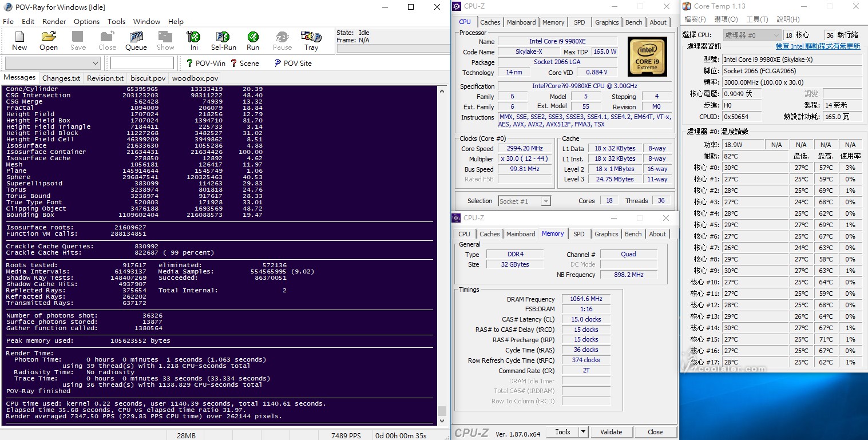Open the POV Site link icon
Image resolution: width=868 pixels, height=440 pixels.
pyautogui.click(x=278, y=63)
